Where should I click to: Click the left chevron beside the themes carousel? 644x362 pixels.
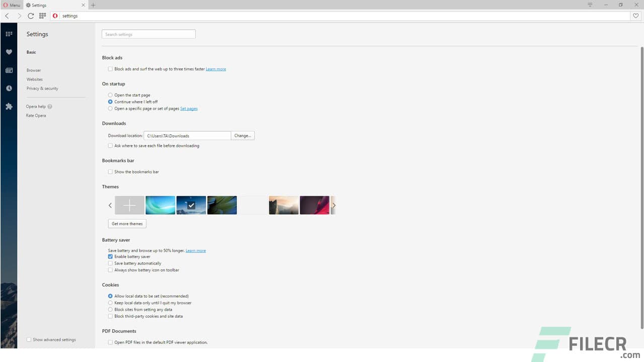(x=110, y=205)
